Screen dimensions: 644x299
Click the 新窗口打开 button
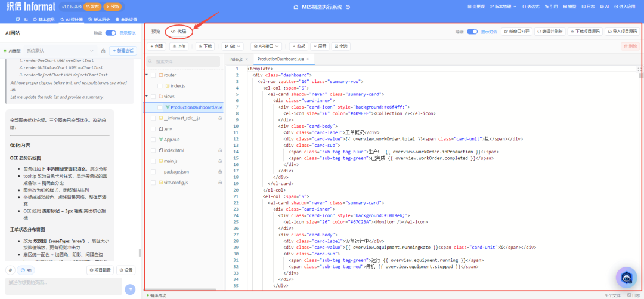pyautogui.click(x=516, y=32)
